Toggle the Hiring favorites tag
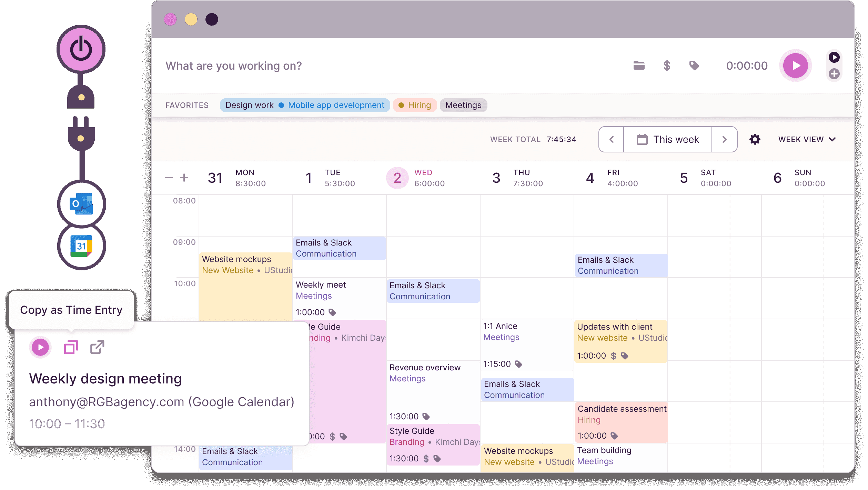Image resolution: width=868 pixels, height=490 pixels. click(417, 105)
